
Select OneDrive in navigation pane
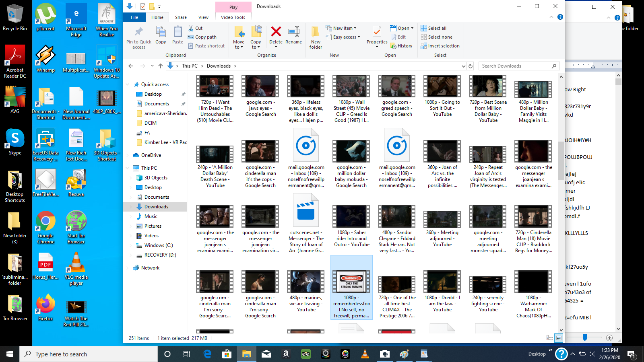(x=151, y=155)
